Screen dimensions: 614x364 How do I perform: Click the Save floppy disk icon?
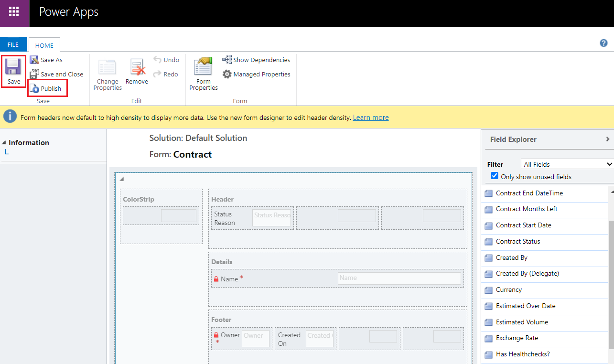[x=13, y=67]
